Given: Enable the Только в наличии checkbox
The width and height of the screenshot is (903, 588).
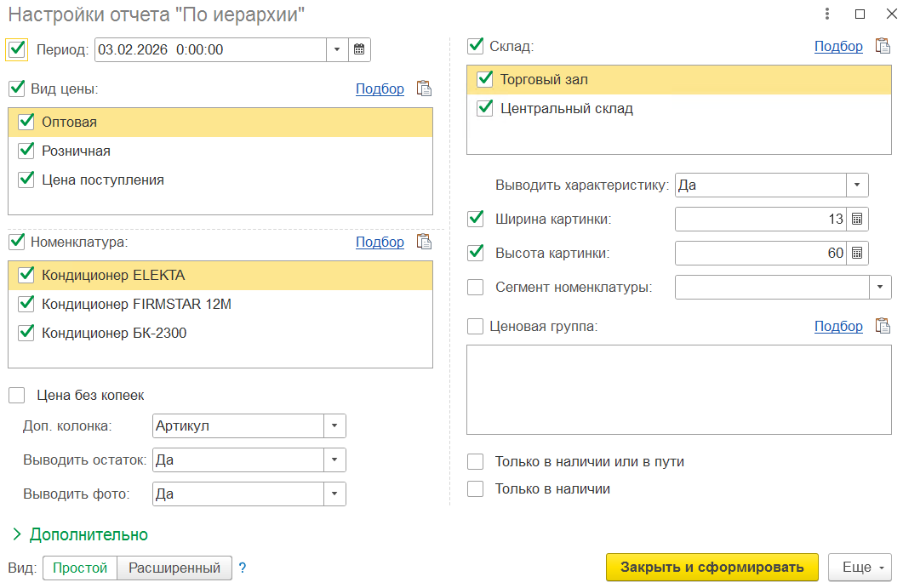Looking at the screenshot, I should (476, 488).
